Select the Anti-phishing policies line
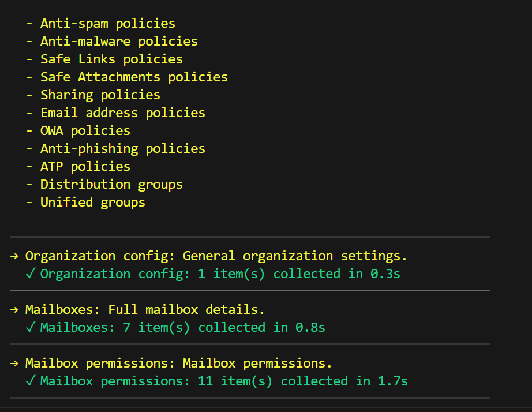This screenshot has height=412, width=532. [x=122, y=149]
